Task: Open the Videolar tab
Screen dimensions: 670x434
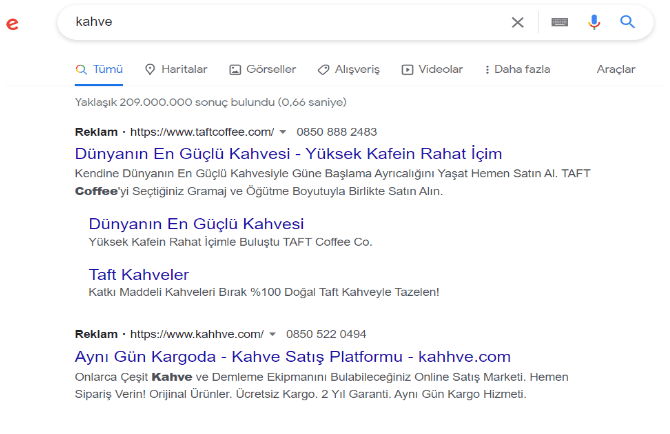Action: [x=432, y=69]
